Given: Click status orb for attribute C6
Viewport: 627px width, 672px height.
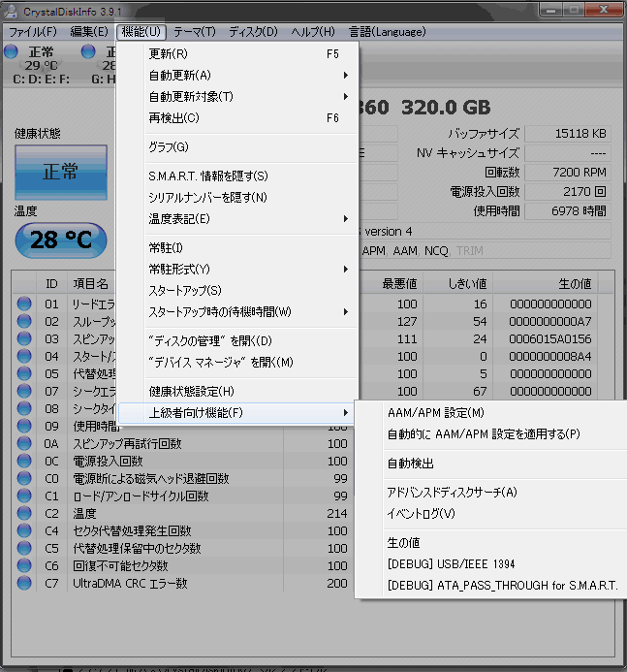Looking at the screenshot, I should 24,565.
